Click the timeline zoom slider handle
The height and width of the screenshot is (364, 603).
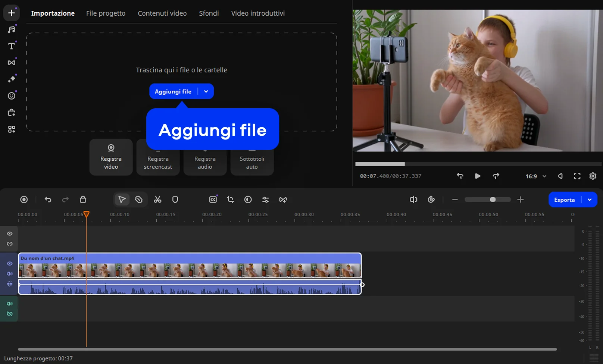[x=493, y=200]
